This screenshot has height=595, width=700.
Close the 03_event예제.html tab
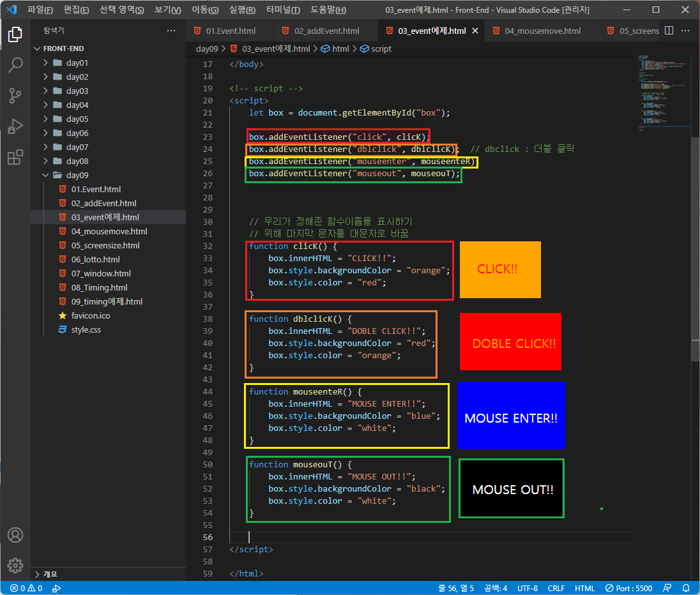click(x=475, y=31)
